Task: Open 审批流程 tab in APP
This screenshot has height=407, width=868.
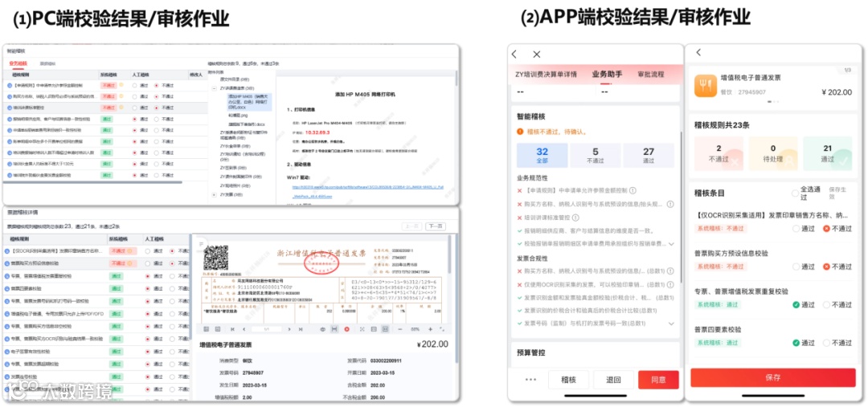Action: 651,74
